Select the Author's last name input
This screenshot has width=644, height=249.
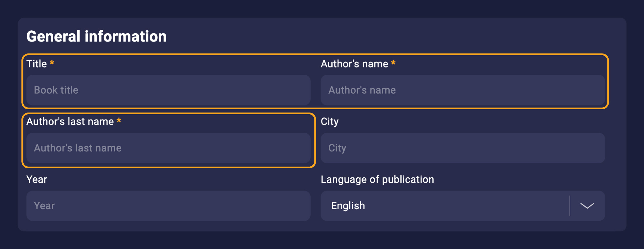168,148
